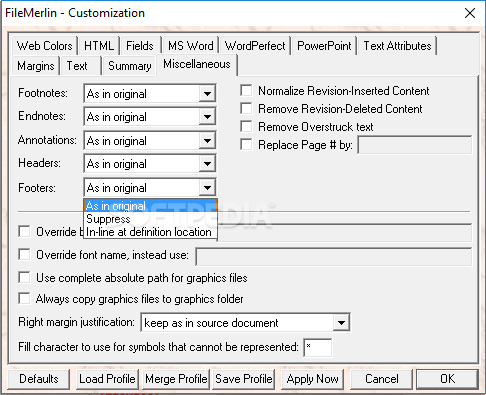Cancel the Customization dialog
The image size is (486, 395).
click(381, 379)
